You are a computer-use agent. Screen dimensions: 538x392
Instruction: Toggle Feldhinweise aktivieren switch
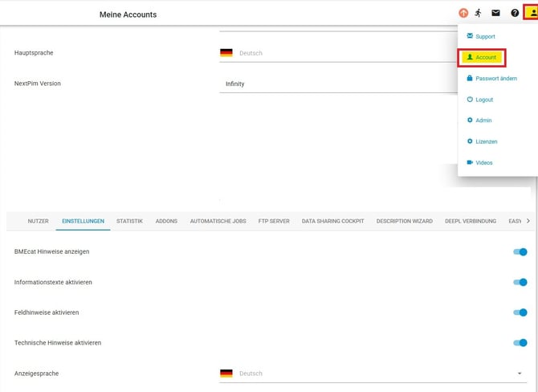(x=520, y=312)
